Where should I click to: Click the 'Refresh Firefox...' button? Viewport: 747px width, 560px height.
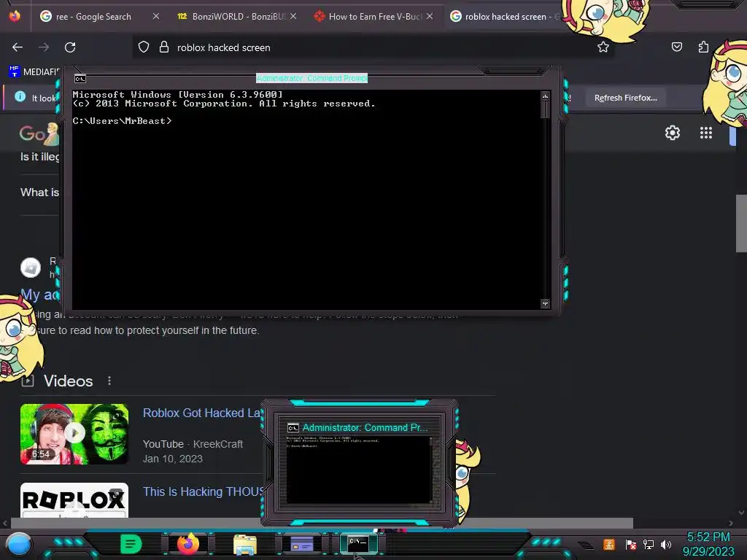point(625,98)
